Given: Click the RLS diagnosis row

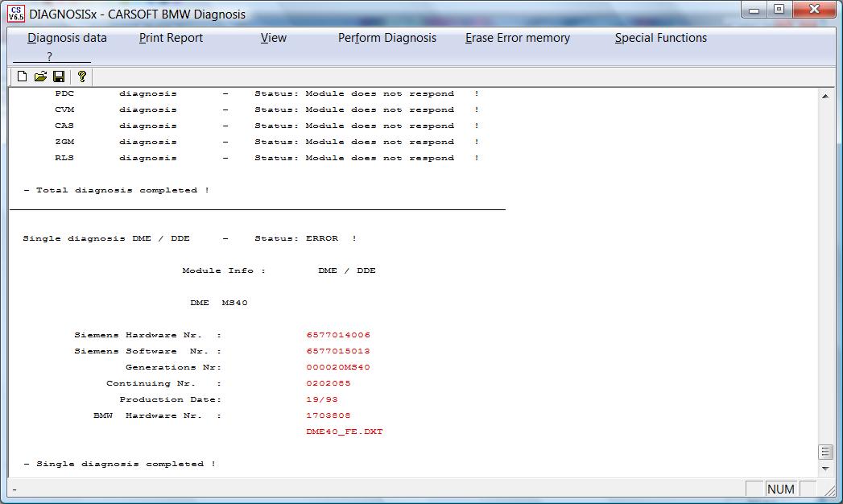Looking at the screenshot, I should pyautogui.click(x=267, y=158).
